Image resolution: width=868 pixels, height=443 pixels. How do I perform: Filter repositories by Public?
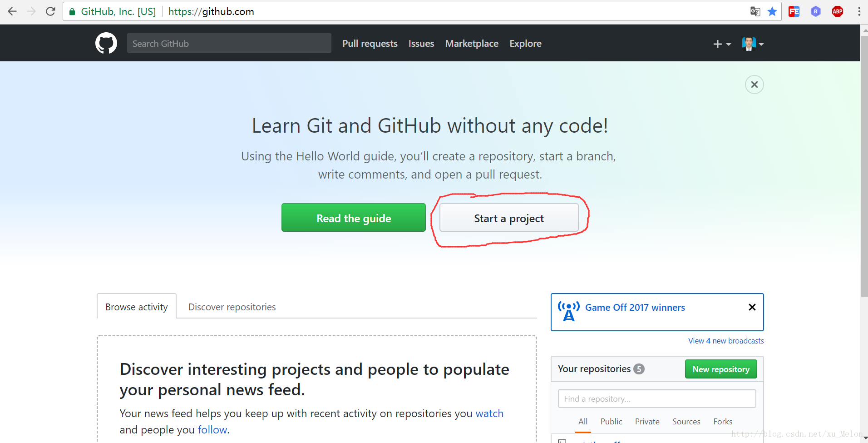pos(612,422)
